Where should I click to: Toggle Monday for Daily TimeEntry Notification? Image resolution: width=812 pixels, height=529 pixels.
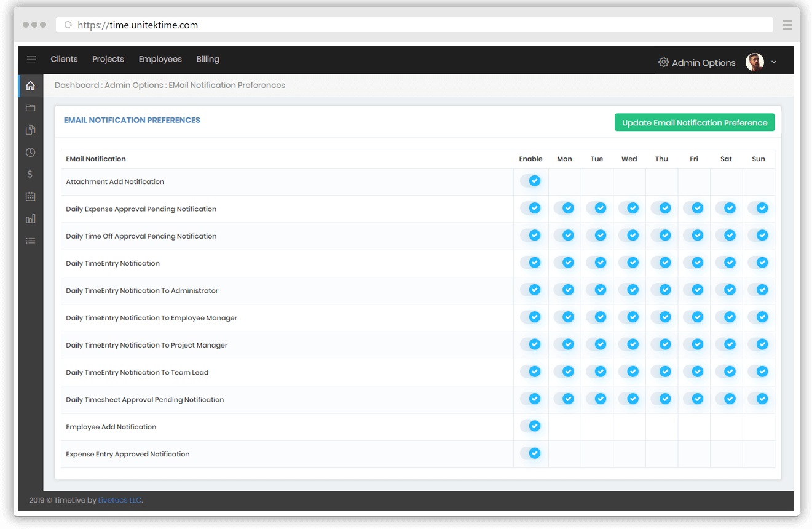point(564,263)
